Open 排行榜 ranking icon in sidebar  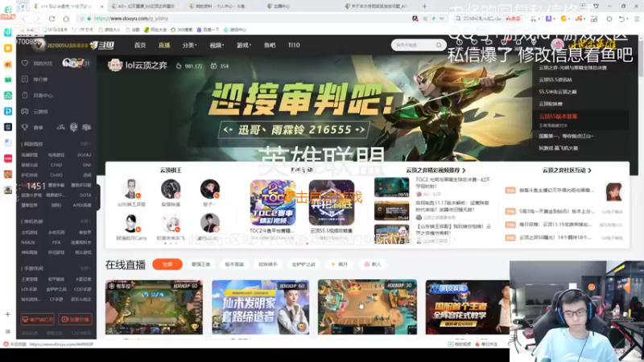(25, 79)
